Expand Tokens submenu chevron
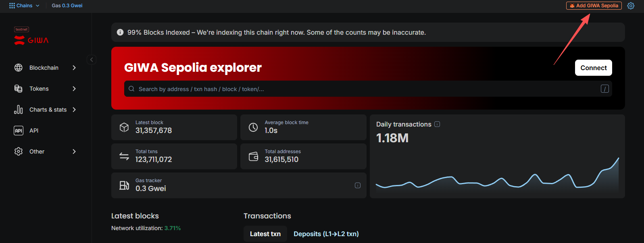 pos(74,89)
